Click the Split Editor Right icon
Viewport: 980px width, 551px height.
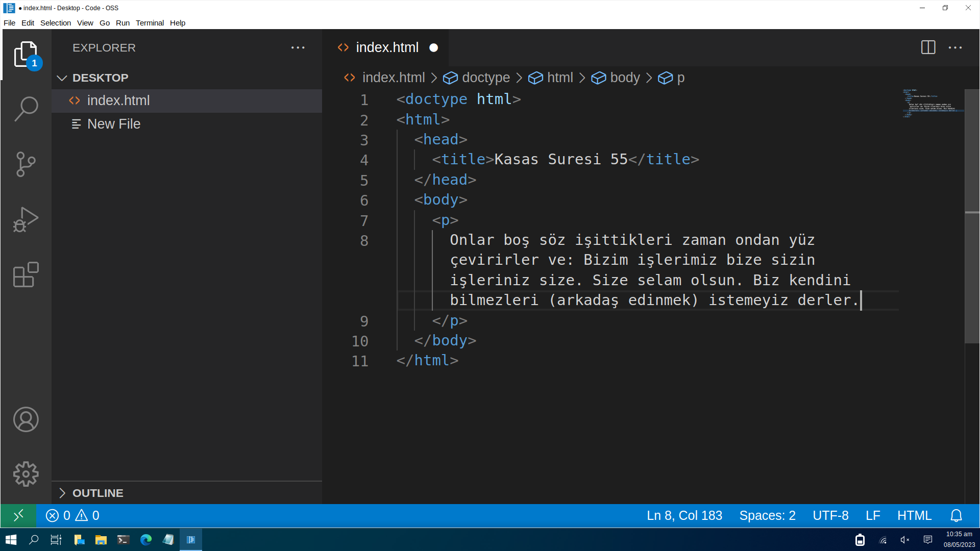pyautogui.click(x=928, y=47)
